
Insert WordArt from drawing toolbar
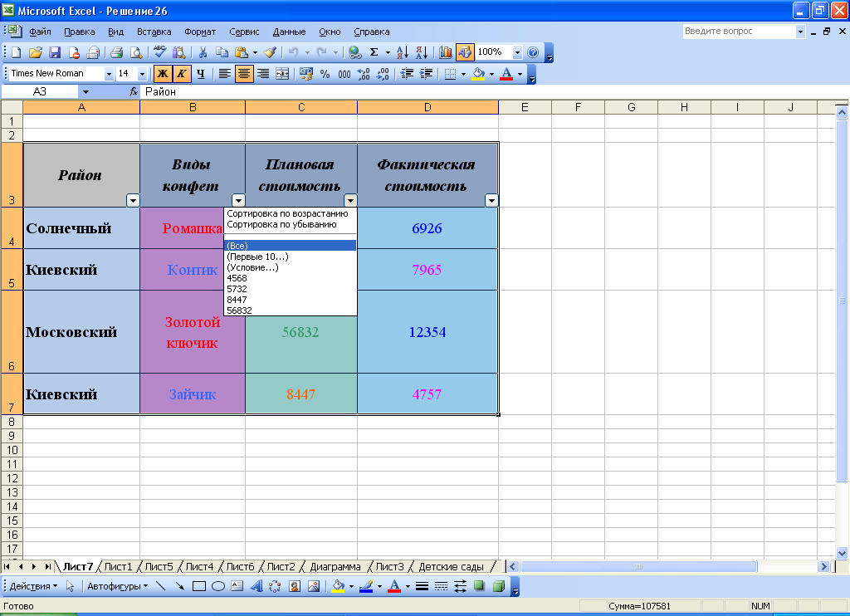click(x=256, y=586)
